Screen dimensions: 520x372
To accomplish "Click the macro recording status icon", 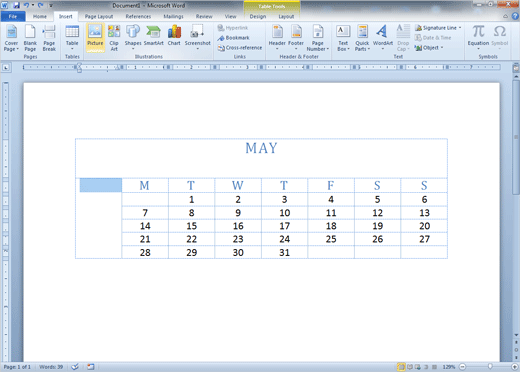I will (x=91, y=367).
